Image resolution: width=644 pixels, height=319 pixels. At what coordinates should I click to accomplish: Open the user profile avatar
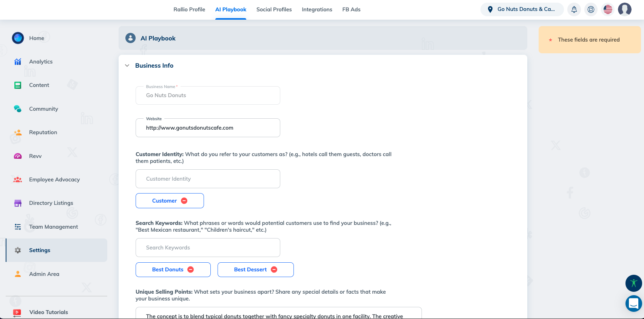click(624, 9)
